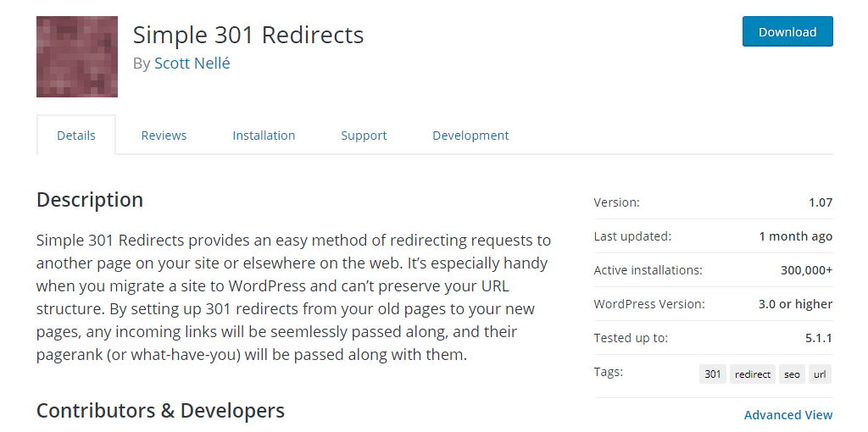This screenshot has height=432, width=868.
Task: Click the Contributors & Developers heading
Action: (x=160, y=411)
